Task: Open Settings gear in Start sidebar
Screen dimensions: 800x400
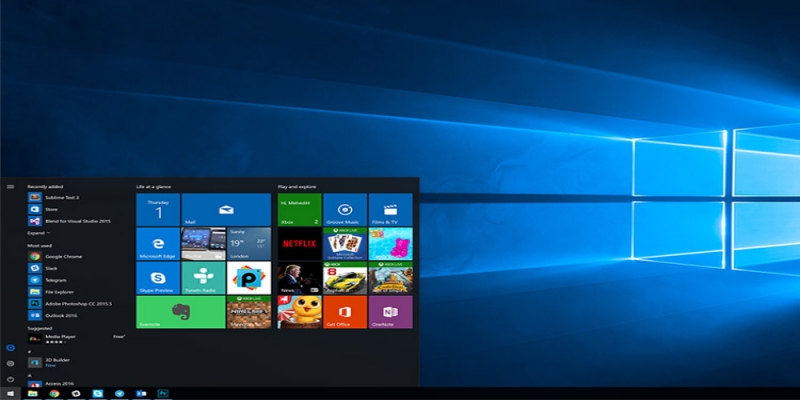Action: pyautogui.click(x=10, y=363)
